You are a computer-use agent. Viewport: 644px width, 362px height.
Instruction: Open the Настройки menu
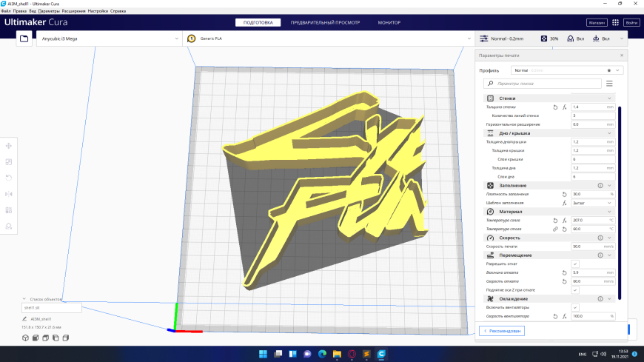tap(98, 11)
